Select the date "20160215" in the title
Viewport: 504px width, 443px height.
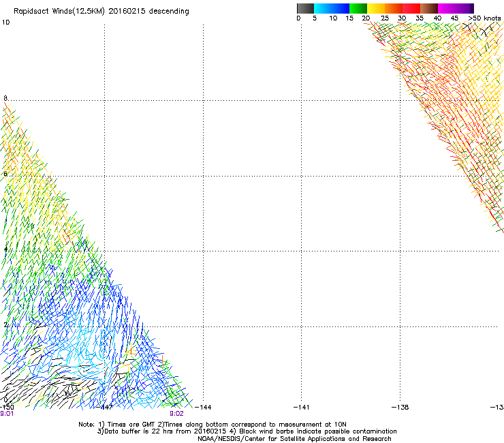[127, 11]
